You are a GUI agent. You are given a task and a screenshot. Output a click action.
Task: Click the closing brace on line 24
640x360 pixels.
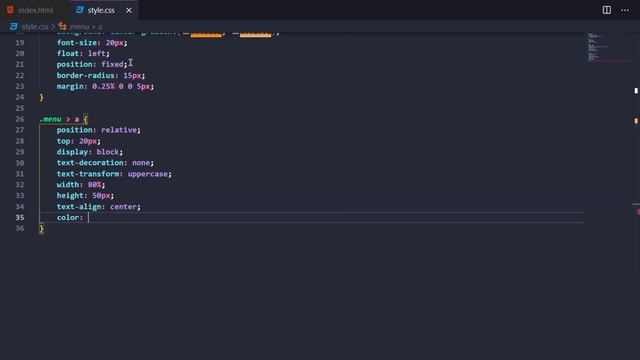click(x=41, y=97)
